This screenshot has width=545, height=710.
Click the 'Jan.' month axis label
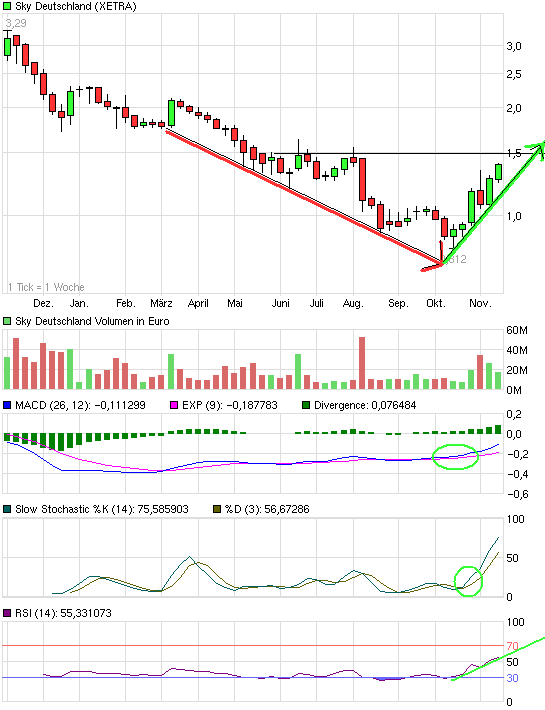coord(79,303)
